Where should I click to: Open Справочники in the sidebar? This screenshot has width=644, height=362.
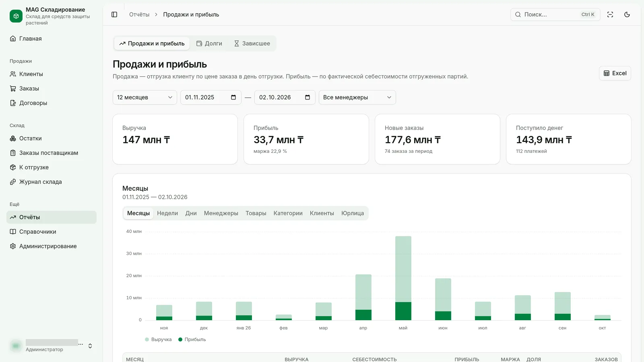[x=52, y=232]
